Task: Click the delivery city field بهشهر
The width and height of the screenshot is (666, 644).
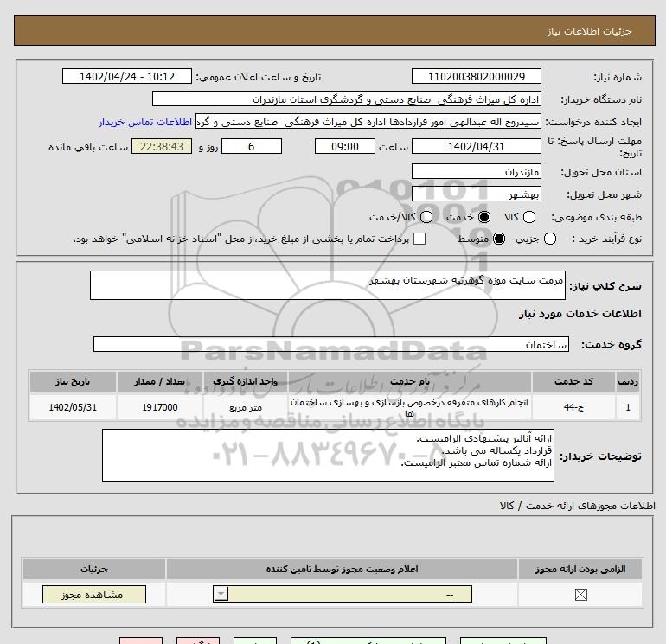Action: click(x=476, y=194)
